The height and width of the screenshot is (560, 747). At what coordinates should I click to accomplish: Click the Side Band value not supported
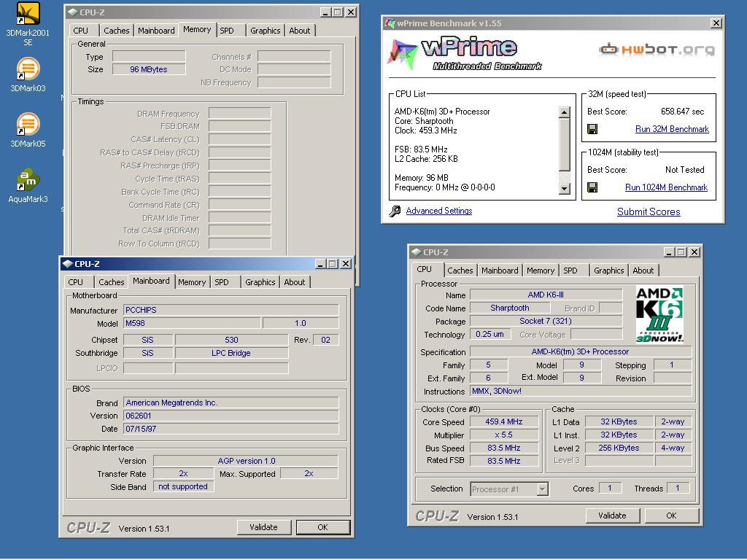click(183, 486)
